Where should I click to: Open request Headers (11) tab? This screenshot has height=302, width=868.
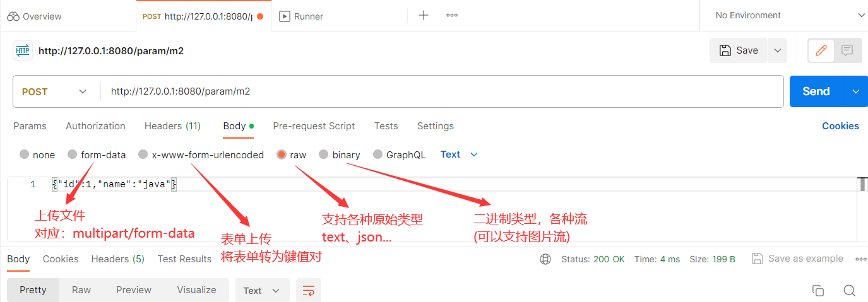pyautogui.click(x=172, y=126)
